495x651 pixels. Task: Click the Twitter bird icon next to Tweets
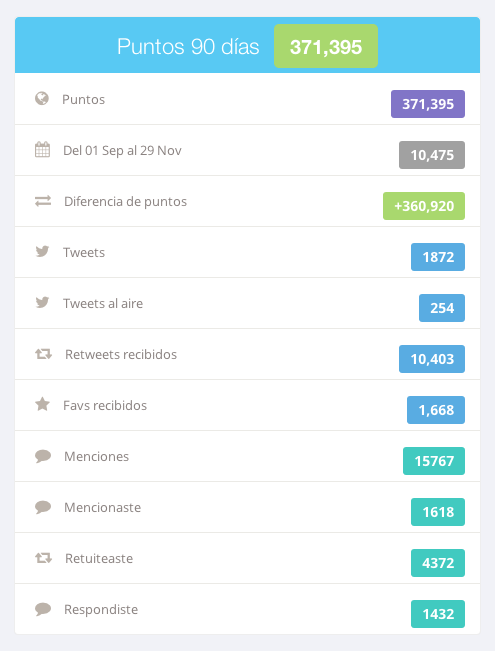pyautogui.click(x=42, y=251)
